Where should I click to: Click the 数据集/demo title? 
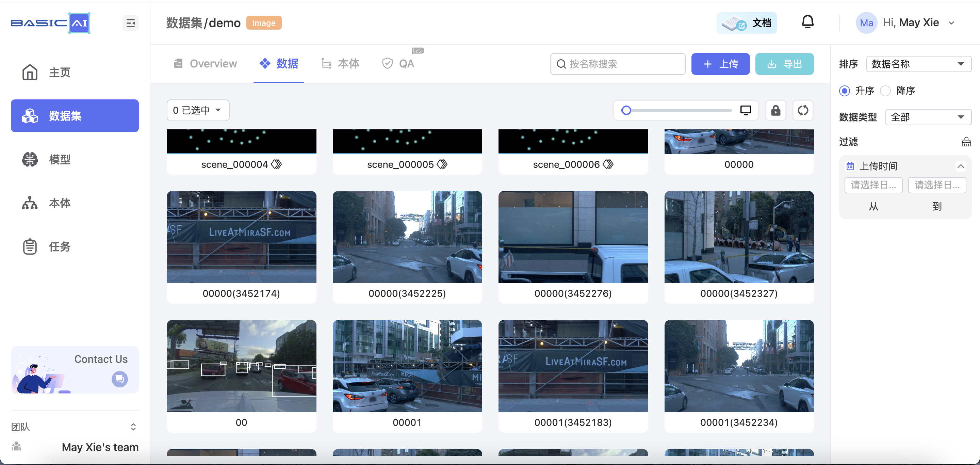(x=203, y=23)
